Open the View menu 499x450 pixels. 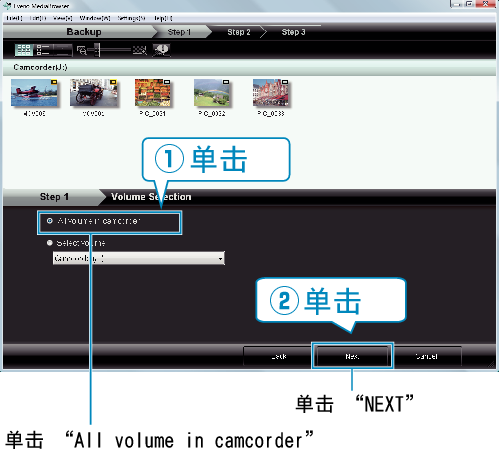[62, 18]
